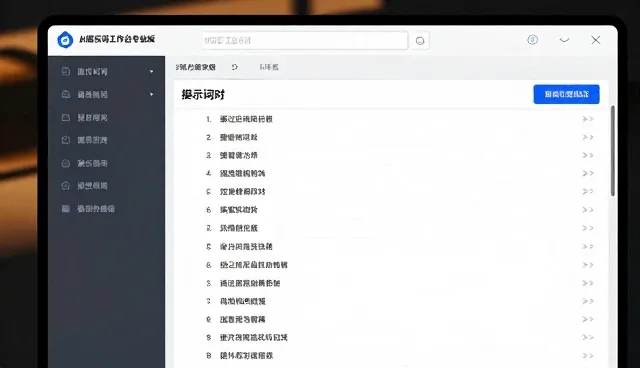640x368 pixels.
Task: Click the blue button beside the panel heading
Action: coord(566,94)
